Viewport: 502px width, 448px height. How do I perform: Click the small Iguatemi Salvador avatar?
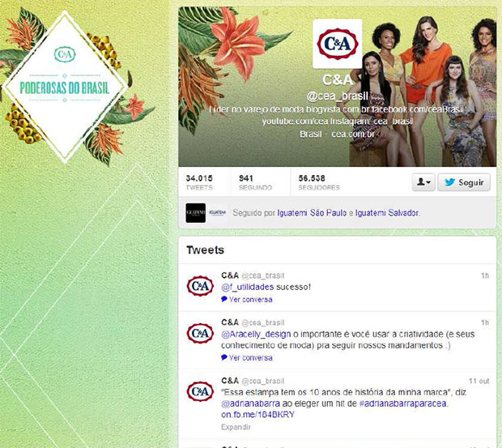point(217,212)
